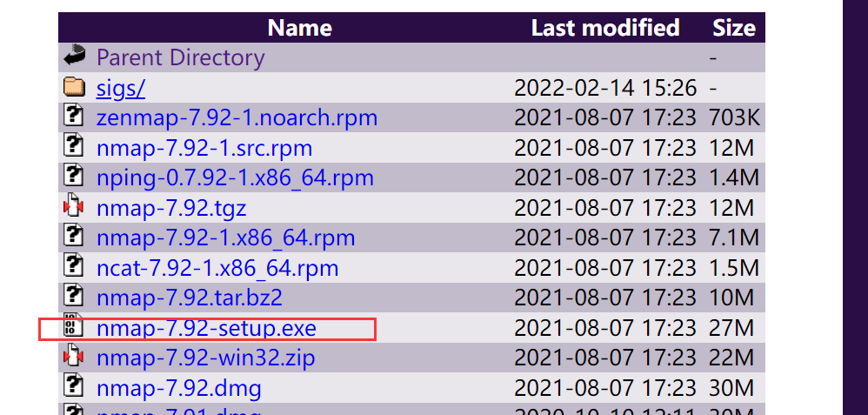Download nmap-7.92-1.src.rpm
Screen dimensions: 868x415
[x=204, y=148]
